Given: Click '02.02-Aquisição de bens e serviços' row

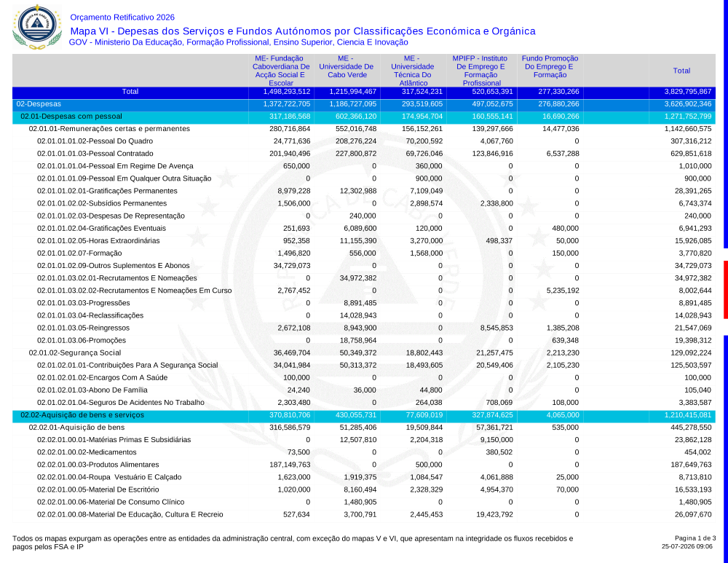Looking at the screenshot, I should 364,415.
